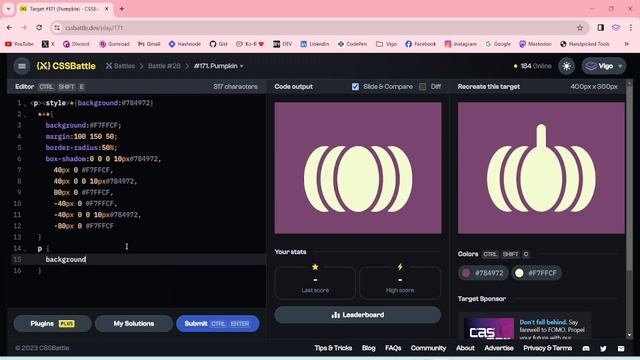Open the Vigo bookmarks folder

click(386, 44)
